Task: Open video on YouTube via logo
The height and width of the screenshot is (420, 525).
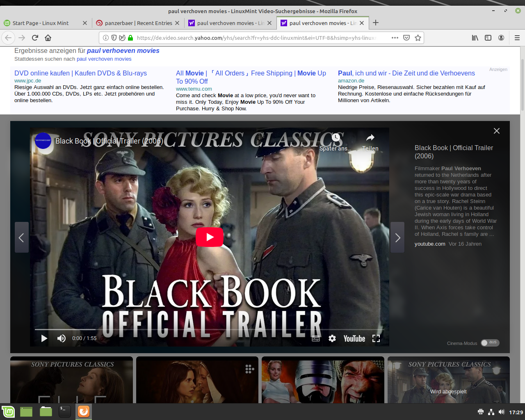Action: 354,338
